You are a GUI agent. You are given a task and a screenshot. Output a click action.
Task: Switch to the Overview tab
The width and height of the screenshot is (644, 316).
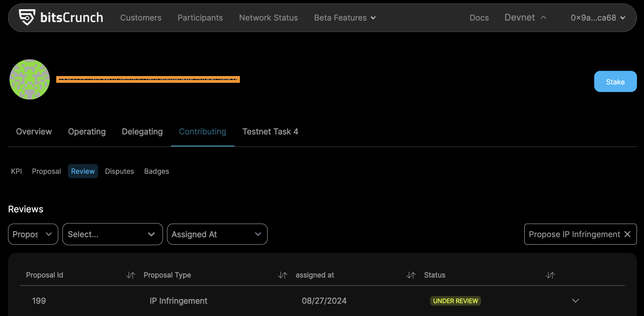(x=34, y=132)
